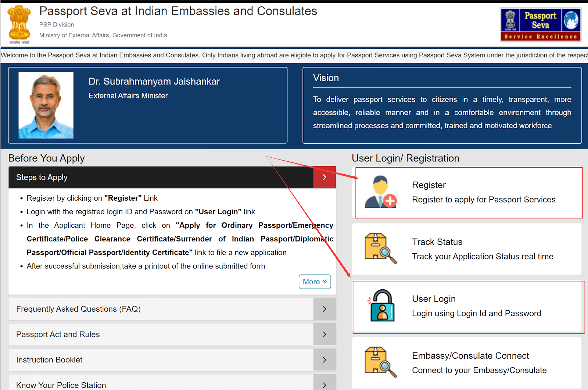Click 'Track your Application Status real time' text
The width and height of the screenshot is (588, 390).
[483, 257]
